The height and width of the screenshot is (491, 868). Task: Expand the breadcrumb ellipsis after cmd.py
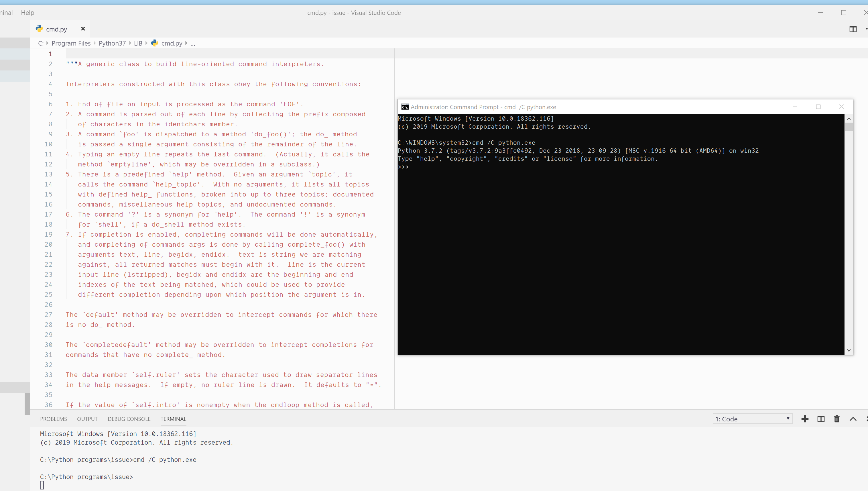tap(192, 44)
